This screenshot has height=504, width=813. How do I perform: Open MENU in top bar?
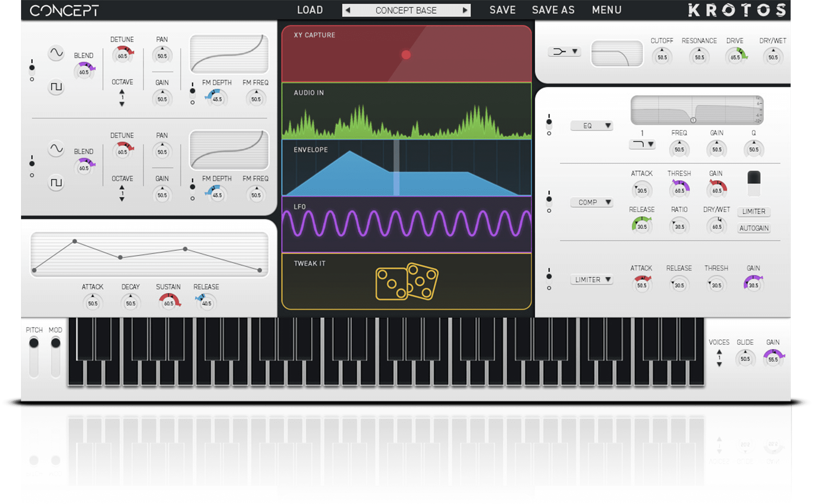point(607,10)
